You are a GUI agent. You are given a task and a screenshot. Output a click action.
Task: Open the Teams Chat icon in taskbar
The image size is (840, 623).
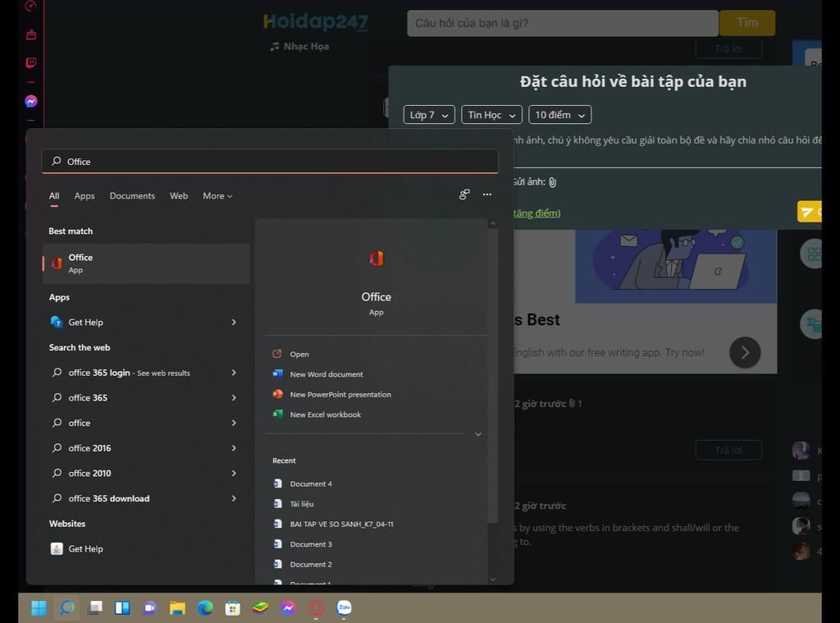[150, 607]
